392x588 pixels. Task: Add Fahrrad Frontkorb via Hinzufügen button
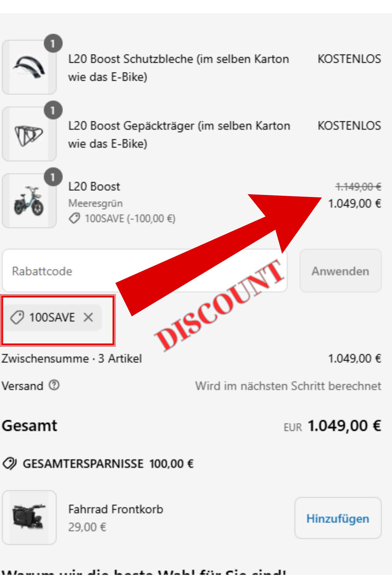(x=338, y=518)
